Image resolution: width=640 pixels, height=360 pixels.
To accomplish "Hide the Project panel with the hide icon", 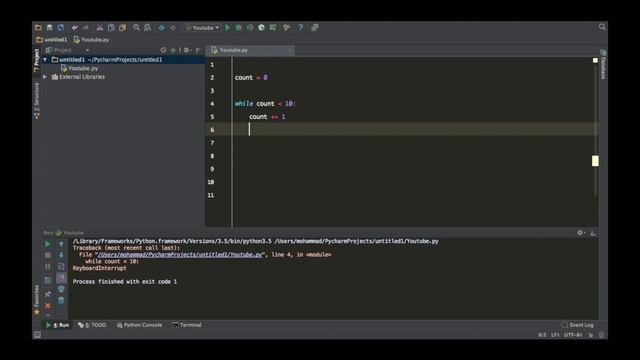I will point(199,50).
